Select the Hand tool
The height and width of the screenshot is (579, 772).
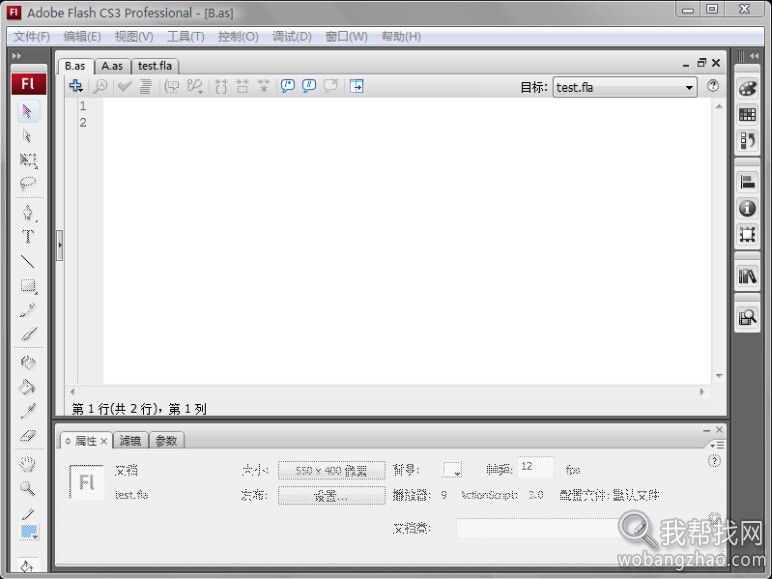[x=28, y=464]
